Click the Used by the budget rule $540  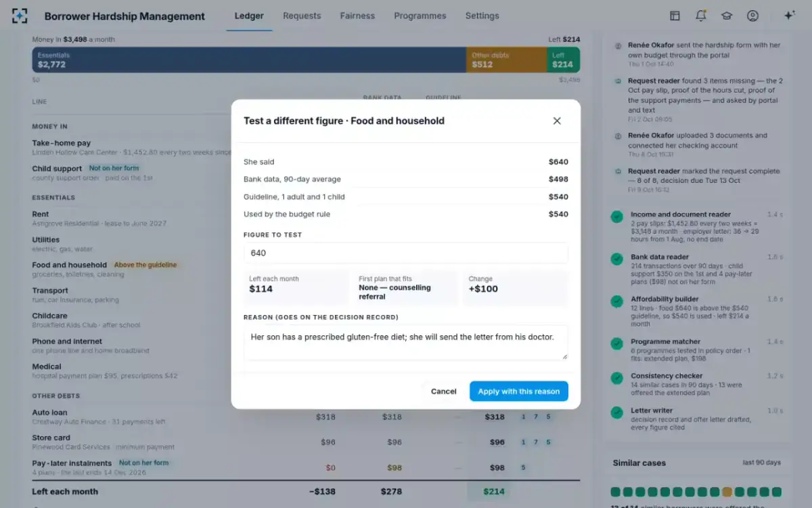click(x=558, y=214)
